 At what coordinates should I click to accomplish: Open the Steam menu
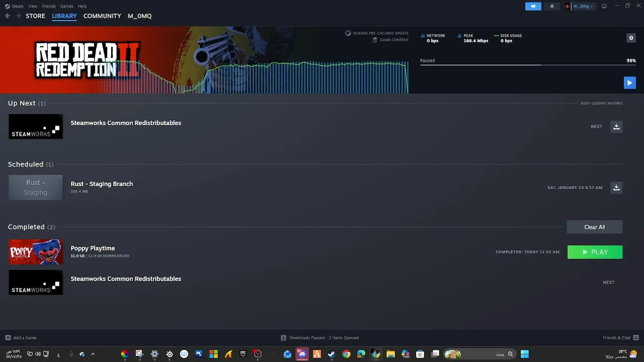pyautogui.click(x=14, y=6)
